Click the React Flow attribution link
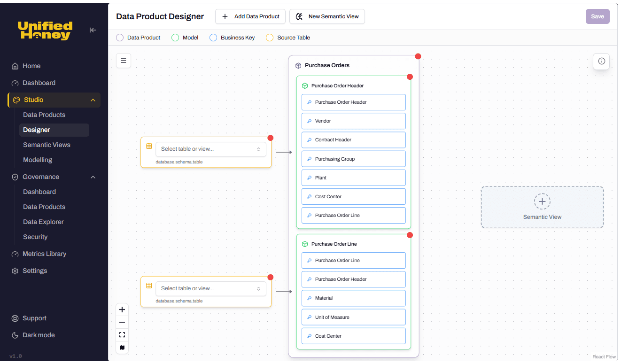The height and width of the screenshot is (364, 621). [x=604, y=357]
